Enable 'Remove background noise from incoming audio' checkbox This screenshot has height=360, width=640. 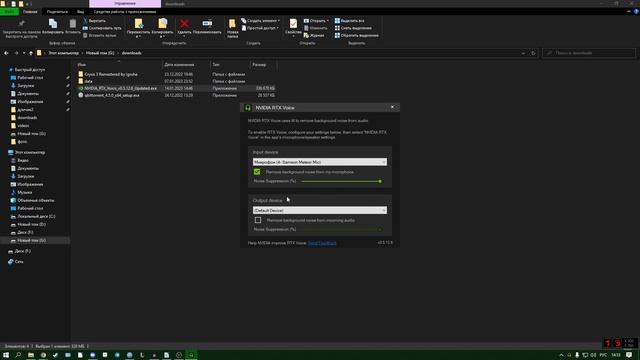(x=258, y=220)
